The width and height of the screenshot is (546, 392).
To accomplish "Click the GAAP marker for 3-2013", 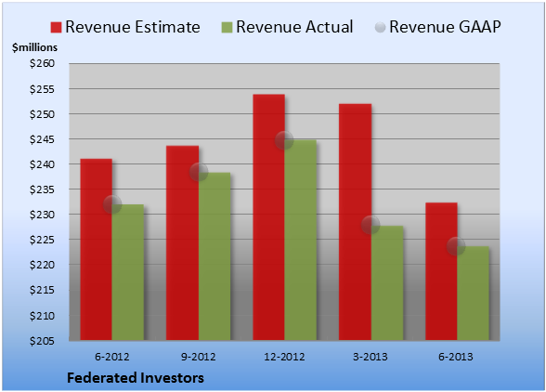I will tap(370, 225).
